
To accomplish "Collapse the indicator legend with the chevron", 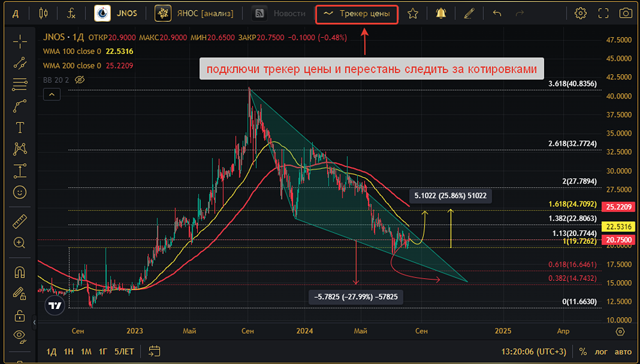I will [x=52, y=95].
